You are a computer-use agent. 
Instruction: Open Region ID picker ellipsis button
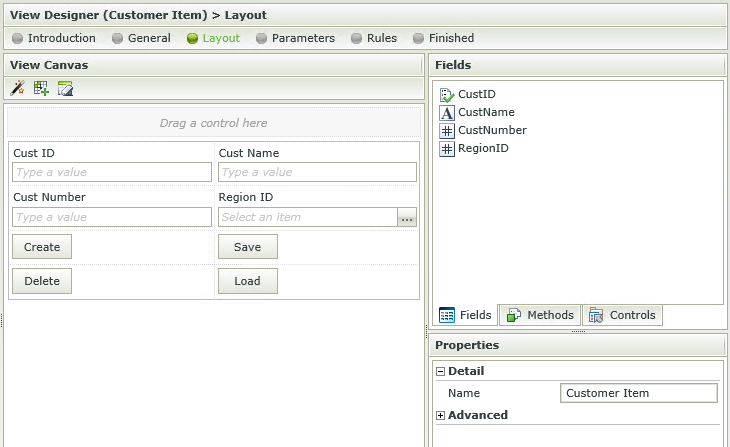point(407,217)
